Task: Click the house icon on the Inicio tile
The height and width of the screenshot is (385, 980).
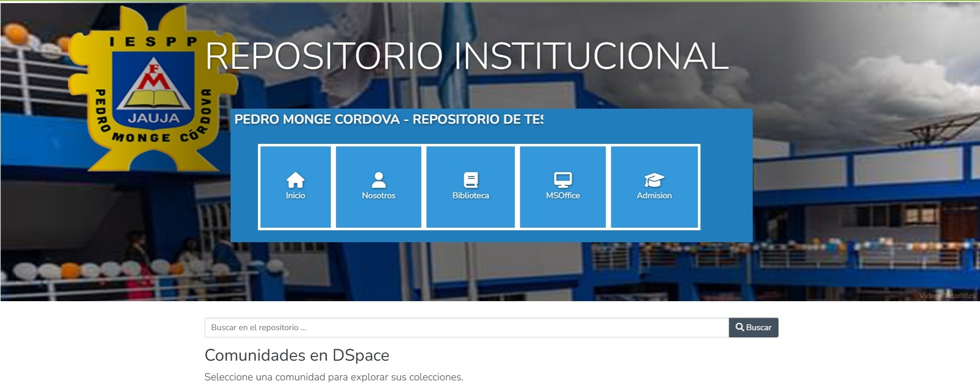Action: point(295,180)
